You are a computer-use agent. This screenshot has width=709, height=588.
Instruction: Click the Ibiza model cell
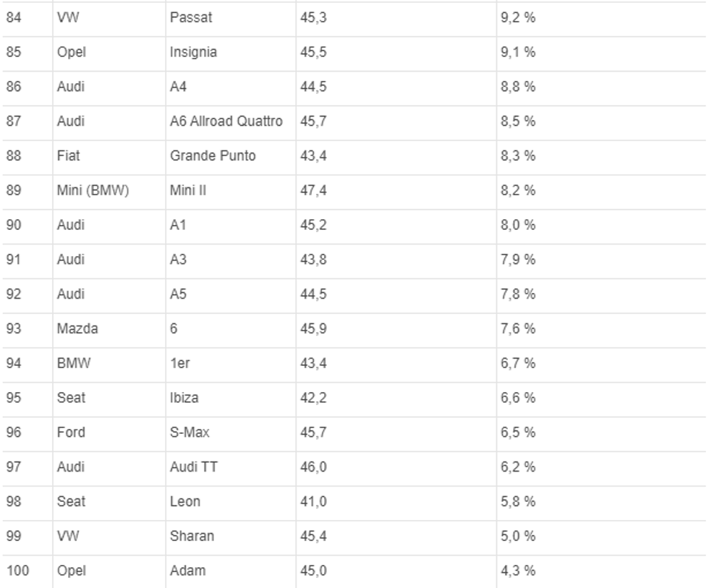point(184,398)
